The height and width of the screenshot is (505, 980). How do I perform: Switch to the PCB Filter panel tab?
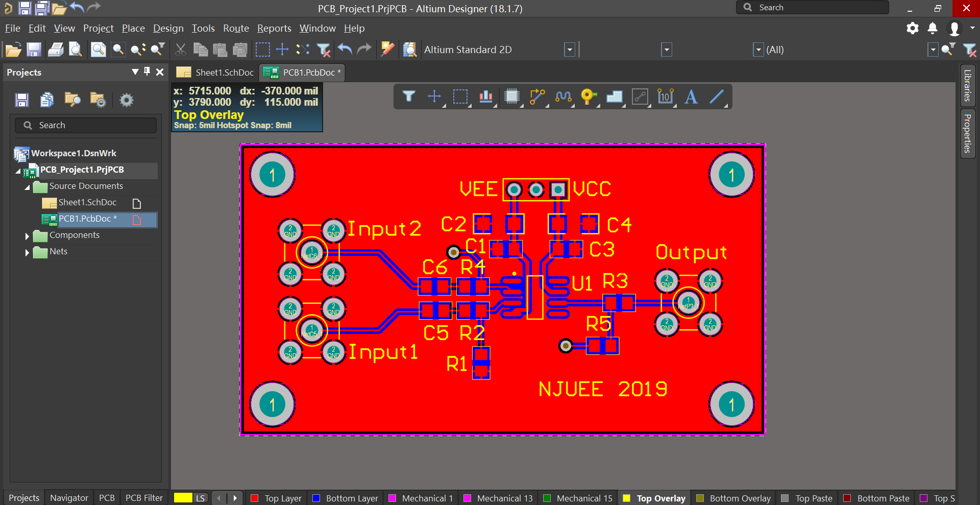144,498
